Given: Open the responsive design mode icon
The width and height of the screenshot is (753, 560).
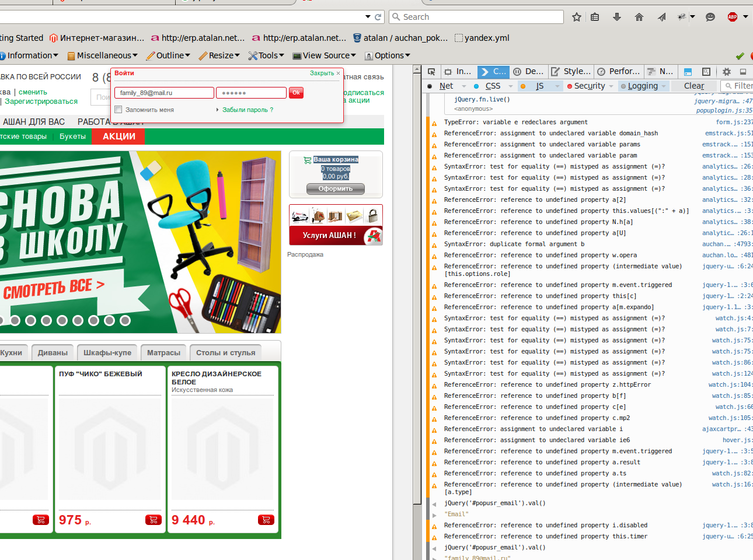Looking at the screenshot, I should click(x=706, y=72).
